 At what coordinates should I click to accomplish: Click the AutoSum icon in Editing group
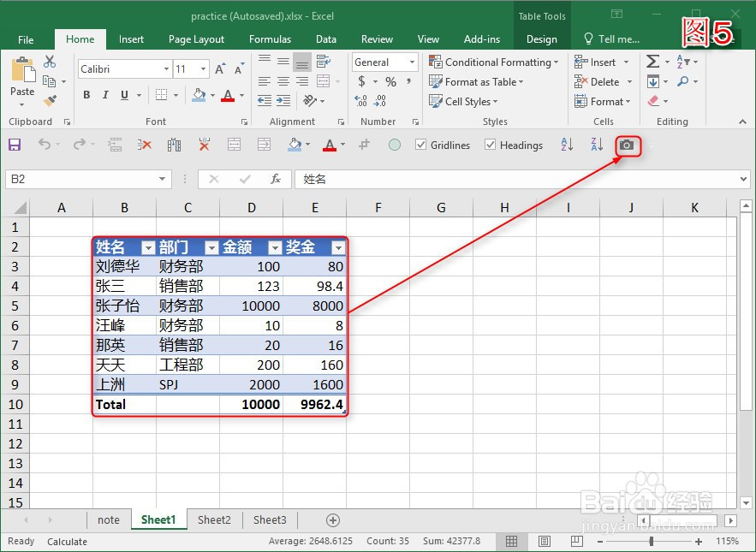click(652, 61)
